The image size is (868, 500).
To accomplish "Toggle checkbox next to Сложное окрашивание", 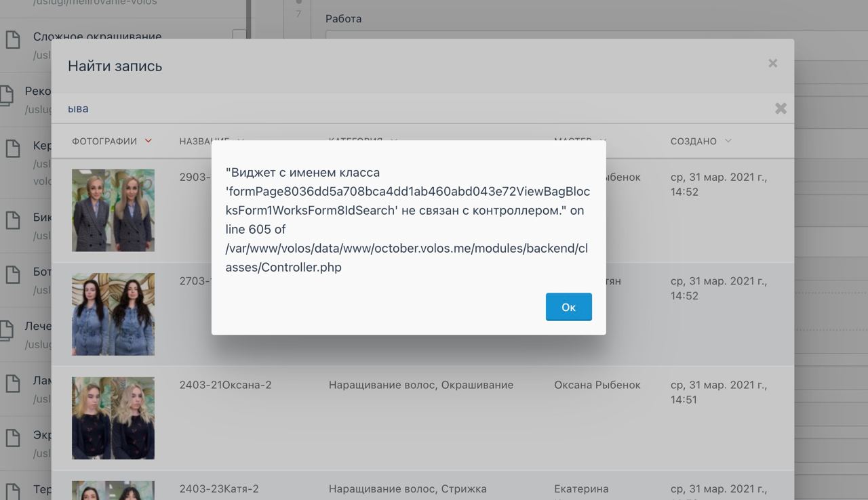I will 239,35.
